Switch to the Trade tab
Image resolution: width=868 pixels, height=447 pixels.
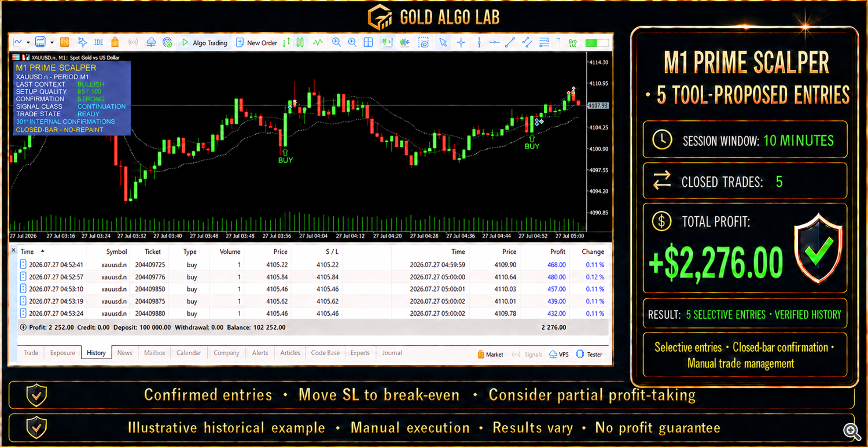coord(31,353)
